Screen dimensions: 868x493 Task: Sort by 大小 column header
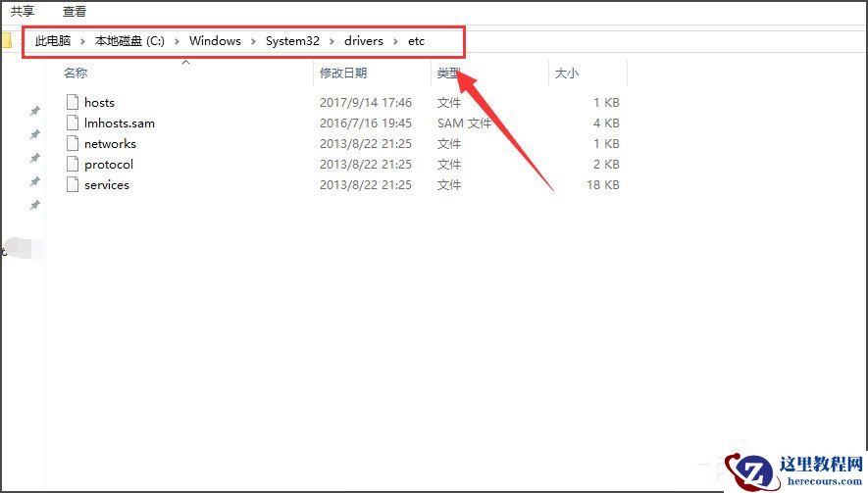(x=567, y=74)
